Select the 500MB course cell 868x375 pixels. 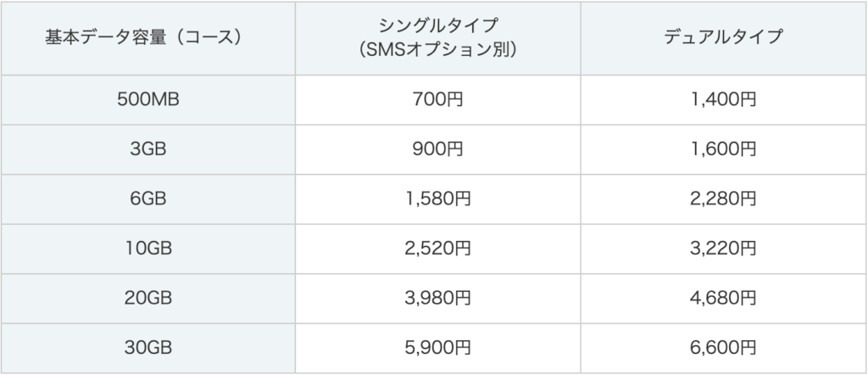[x=149, y=100]
